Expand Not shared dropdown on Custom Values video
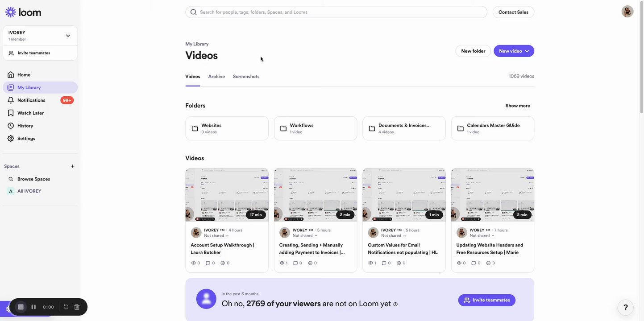 point(394,236)
